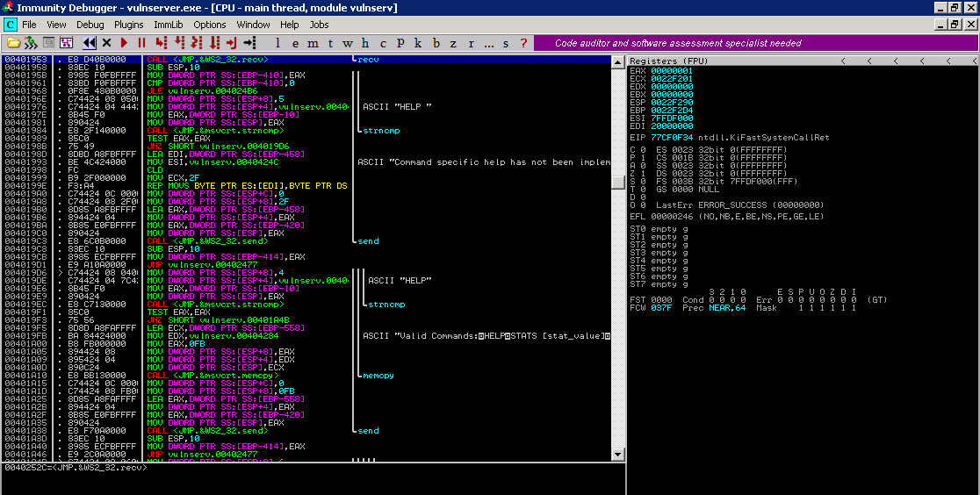The height and width of the screenshot is (495, 980).
Task: Open Call stack with 'k' button
Action: coord(417,43)
